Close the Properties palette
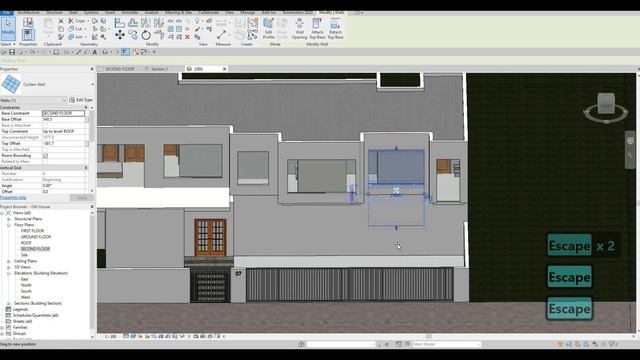Viewport: 640px width, 360px height. coord(92,69)
